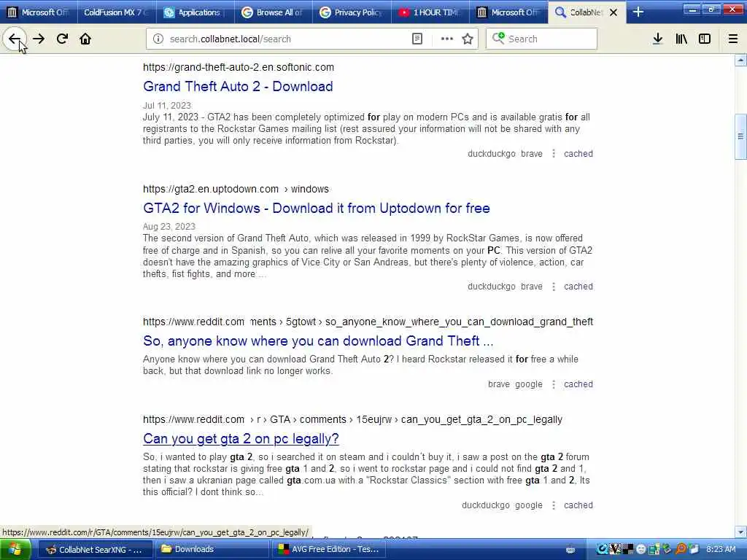Screen dimensions: 747x560
Task: Go forward one page
Action: click(x=39, y=39)
